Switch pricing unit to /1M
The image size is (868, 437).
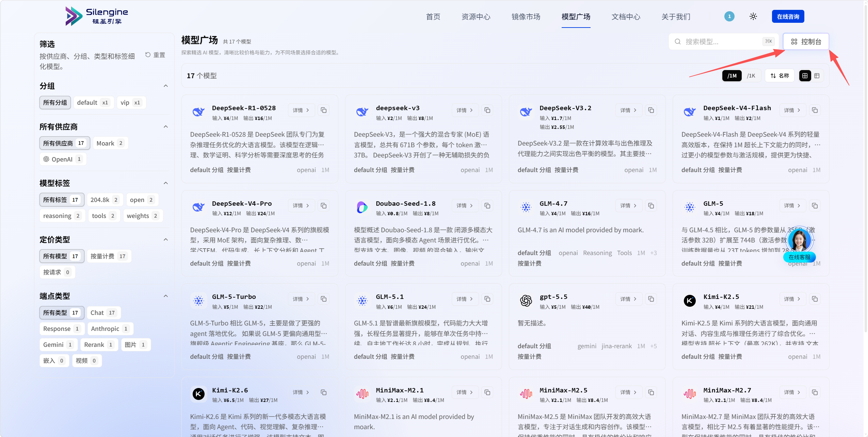click(x=732, y=75)
